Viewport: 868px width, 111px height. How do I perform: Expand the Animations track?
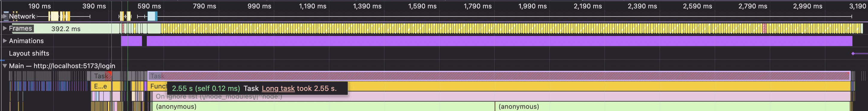point(5,41)
